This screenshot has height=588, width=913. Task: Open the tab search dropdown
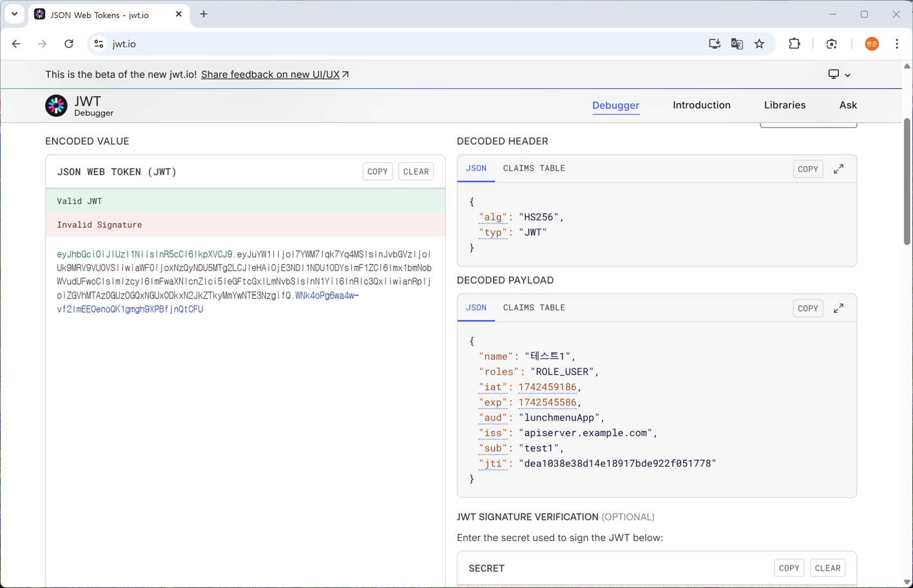(x=14, y=14)
